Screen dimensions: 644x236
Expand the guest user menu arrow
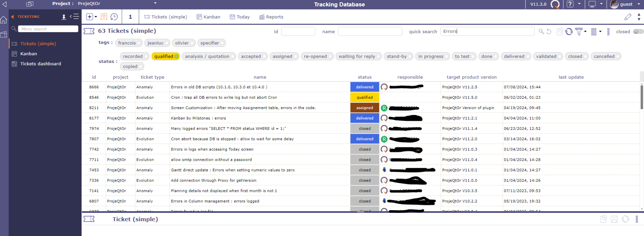(639, 4)
